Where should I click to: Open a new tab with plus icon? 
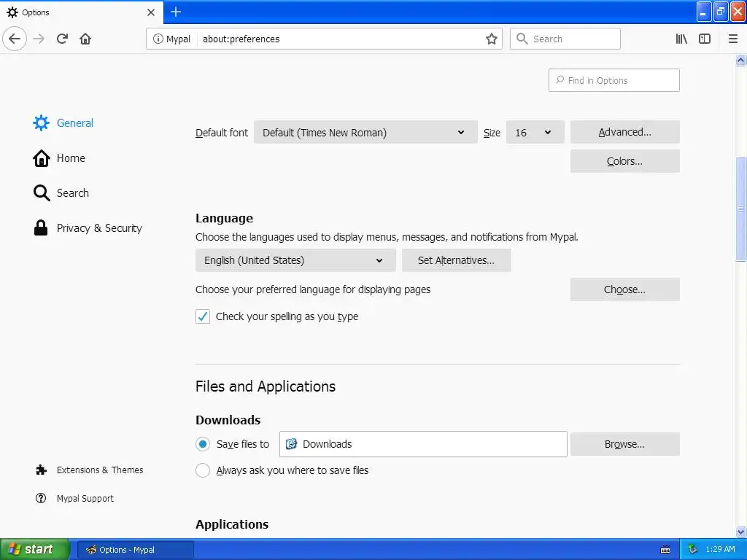point(176,12)
